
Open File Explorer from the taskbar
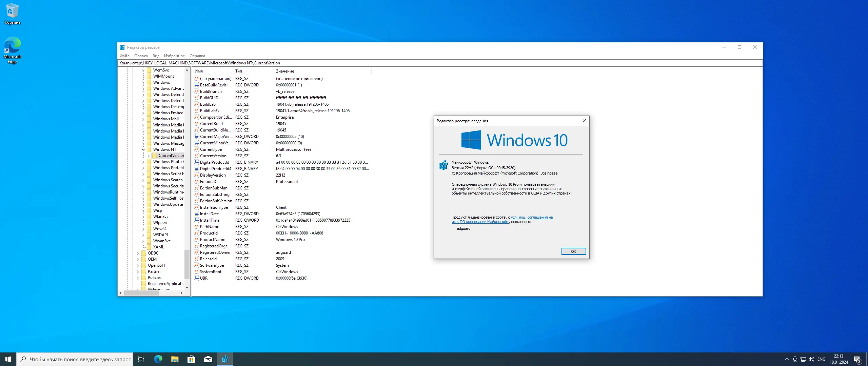175,359
